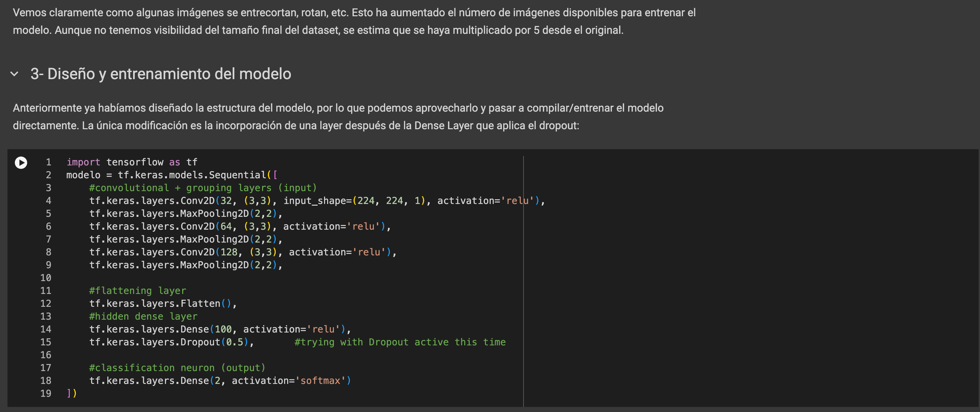The width and height of the screenshot is (980, 412).
Task: Click the '#trying with Dropout active' comment
Action: [x=400, y=342]
